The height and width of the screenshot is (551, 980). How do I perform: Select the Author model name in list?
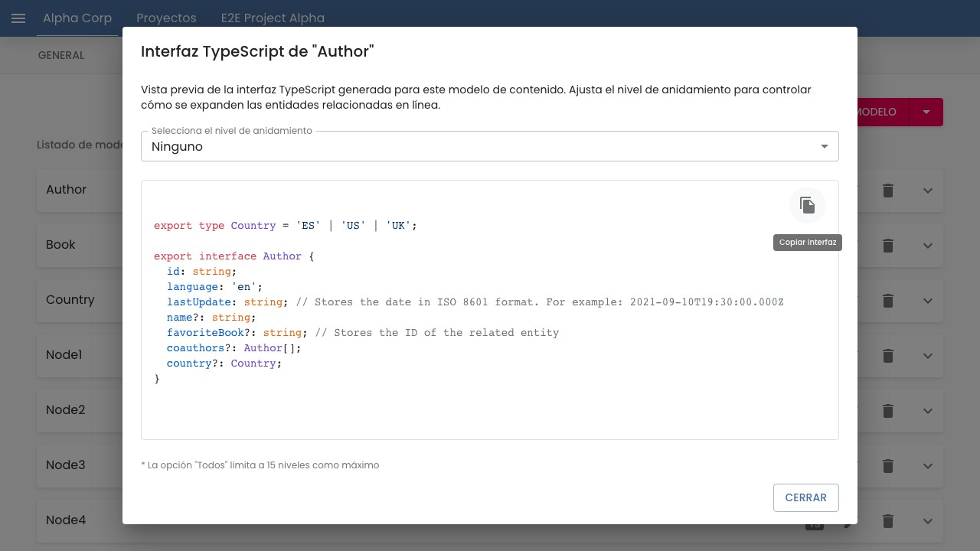(67, 190)
